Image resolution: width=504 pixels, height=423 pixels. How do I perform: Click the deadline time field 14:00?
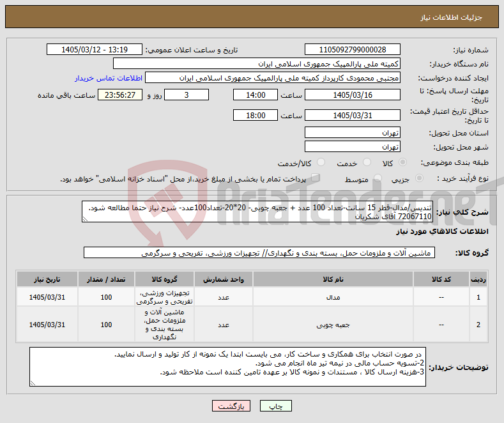click(256, 95)
